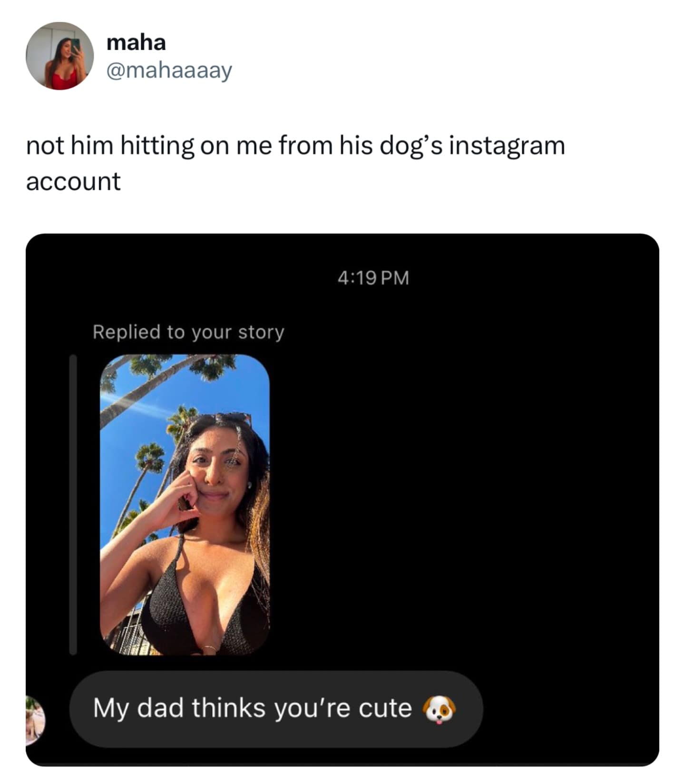Click the display name "maha"
This screenshot has height=784, width=685.
click(x=135, y=42)
